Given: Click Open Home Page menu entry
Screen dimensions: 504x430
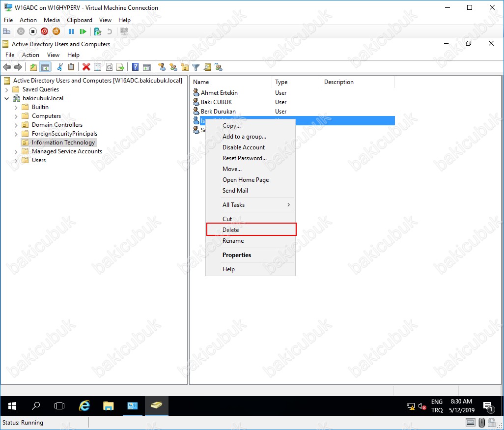Looking at the screenshot, I should click(251, 180).
